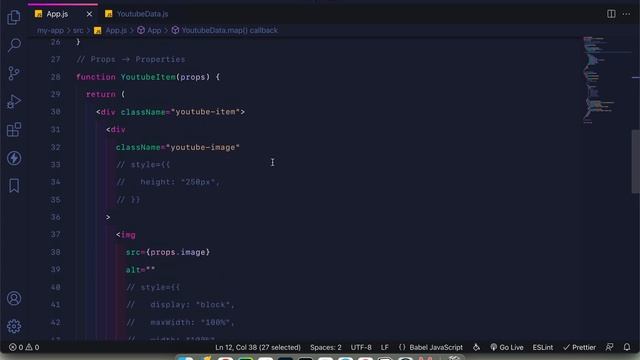Click the {props.image} expression

coord(178,252)
